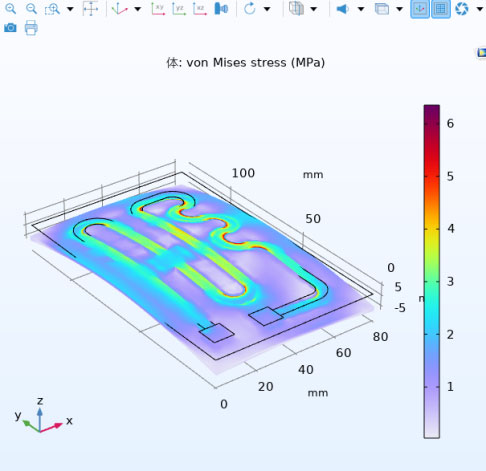
Task: Click the blue aperture-shaped icon
Action: pyautogui.click(x=462, y=9)
